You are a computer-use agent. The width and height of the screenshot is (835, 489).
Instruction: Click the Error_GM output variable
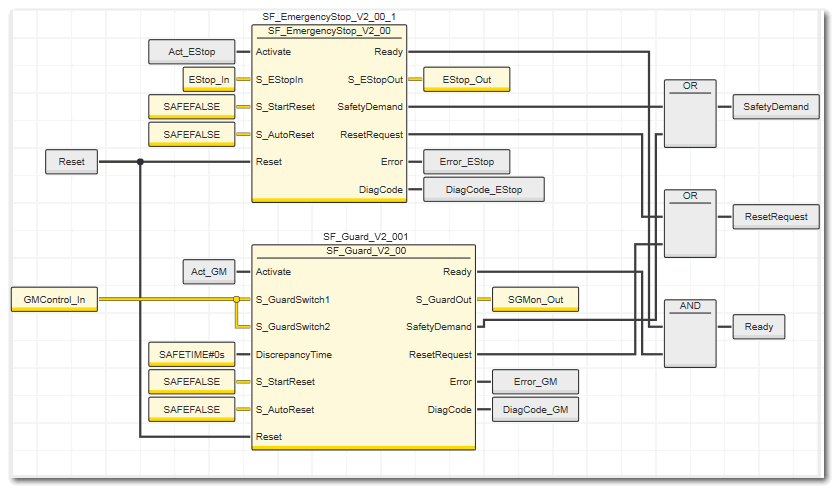[x=535, y=382]
